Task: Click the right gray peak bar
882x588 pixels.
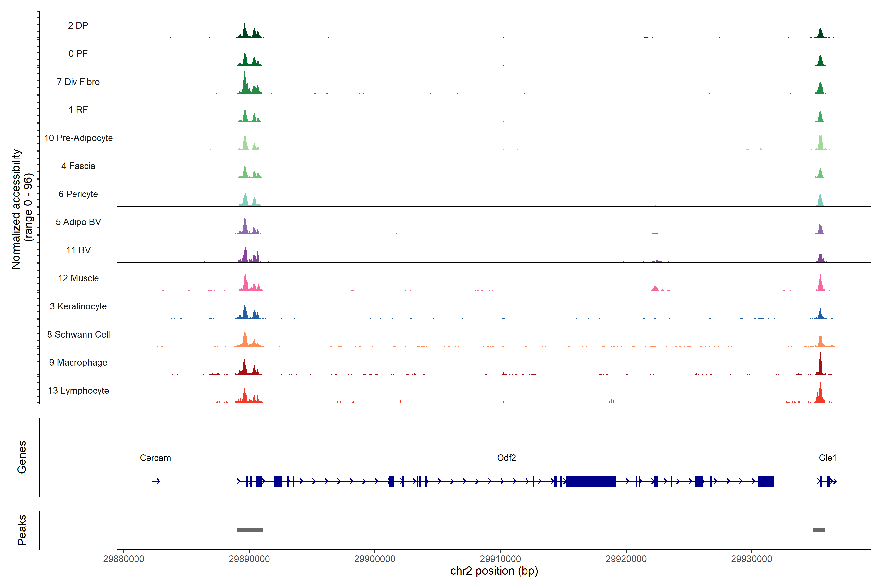Action: click(x=819, y=530)
